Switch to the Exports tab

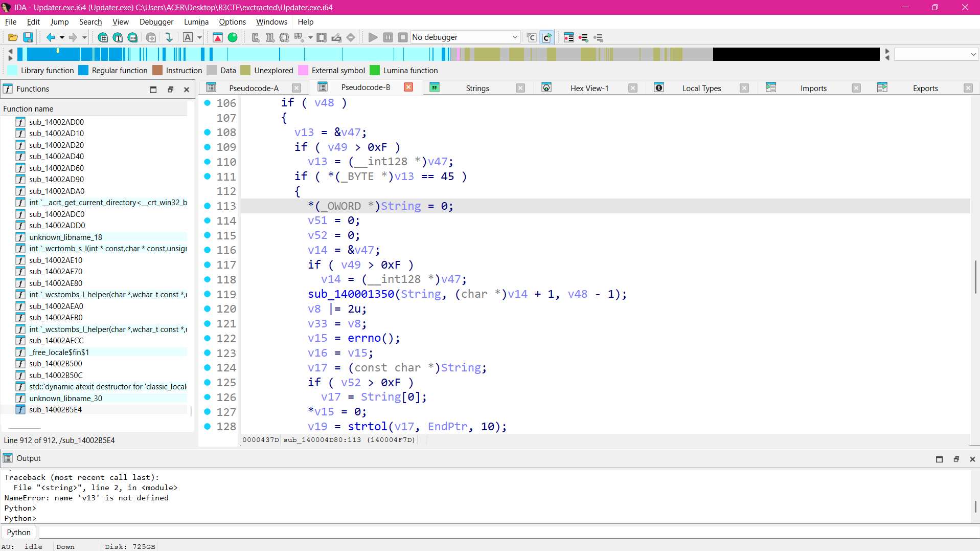(x=925, y=88)
